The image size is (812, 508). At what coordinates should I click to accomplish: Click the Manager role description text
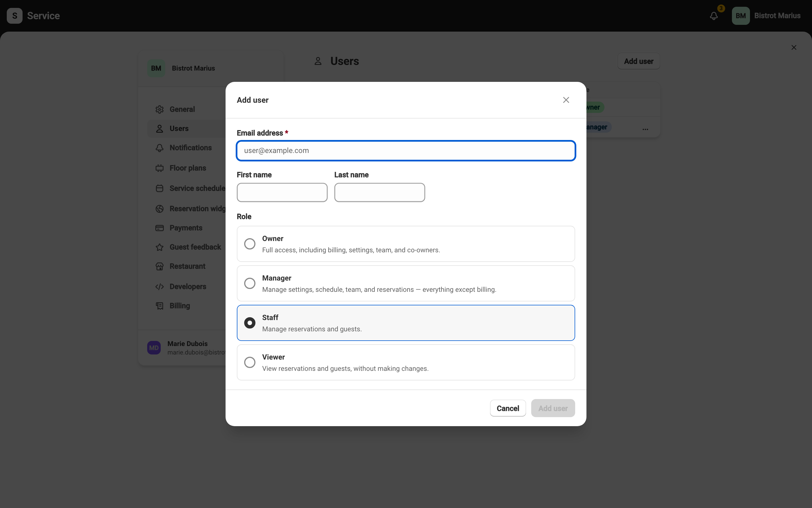(379, 290)
